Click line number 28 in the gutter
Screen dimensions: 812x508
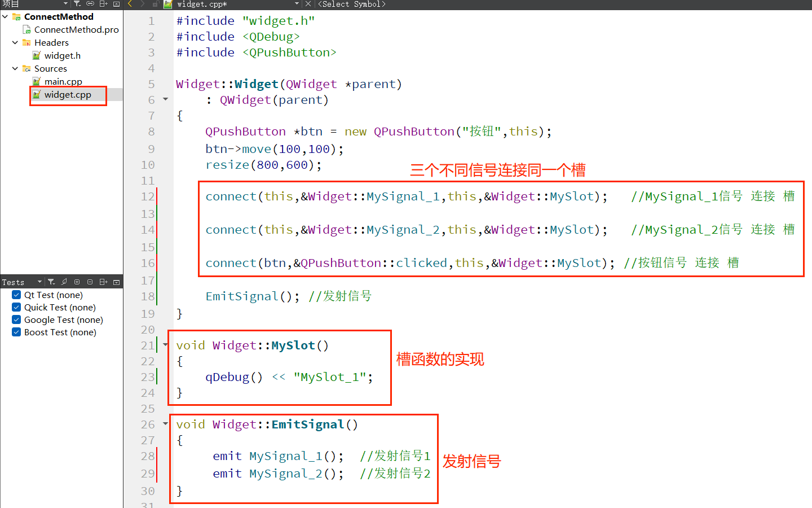148,456
